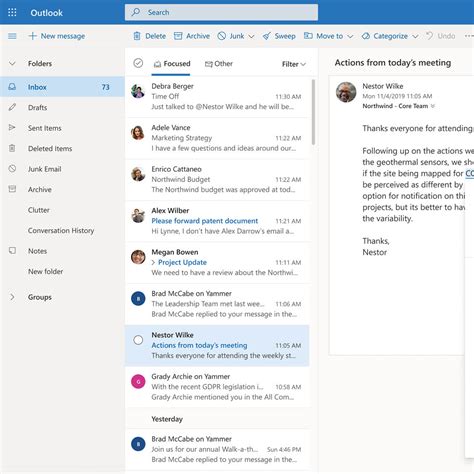Open the Conversation History folder

pyautogui.click(x=62, y=230)
